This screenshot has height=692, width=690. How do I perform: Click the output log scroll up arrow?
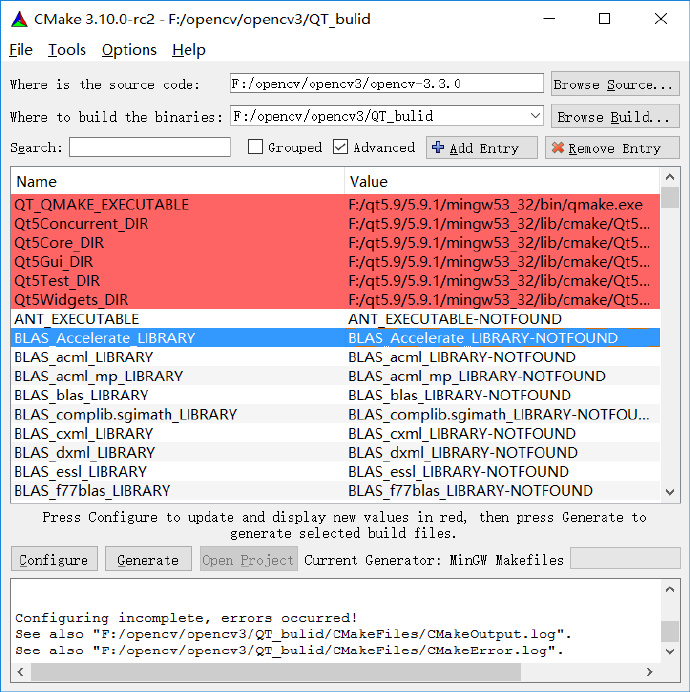tap(670, 589)
